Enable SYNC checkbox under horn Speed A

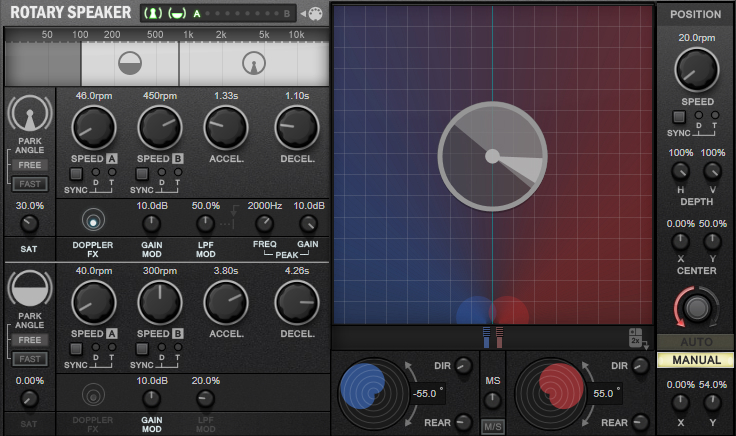tap(76, 174)
